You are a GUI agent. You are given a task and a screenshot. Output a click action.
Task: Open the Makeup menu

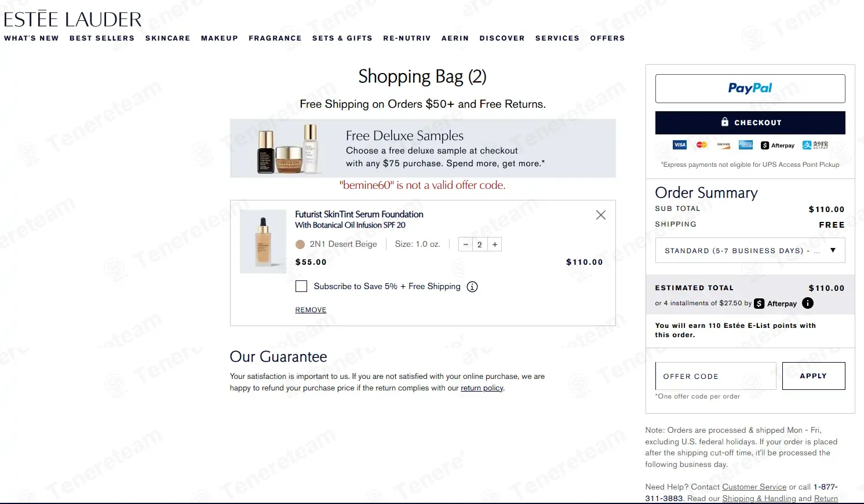coord(220,38)
